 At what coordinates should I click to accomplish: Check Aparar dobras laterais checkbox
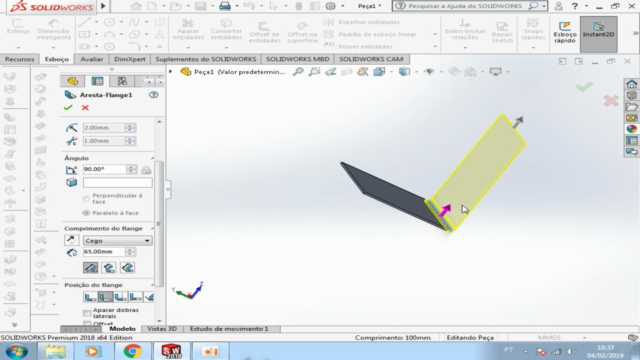pyautogui.click(x=87, y=313)
